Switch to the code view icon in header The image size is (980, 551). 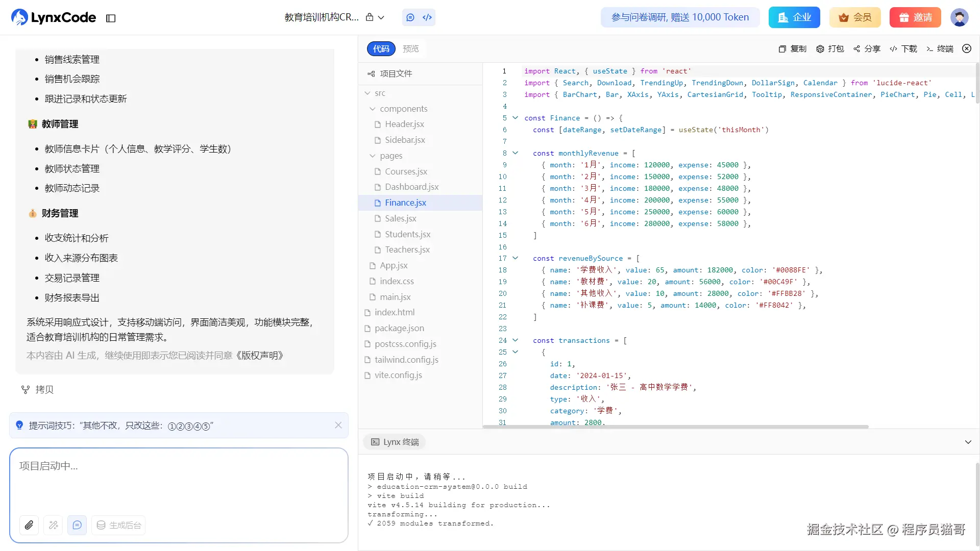(427, 17)
